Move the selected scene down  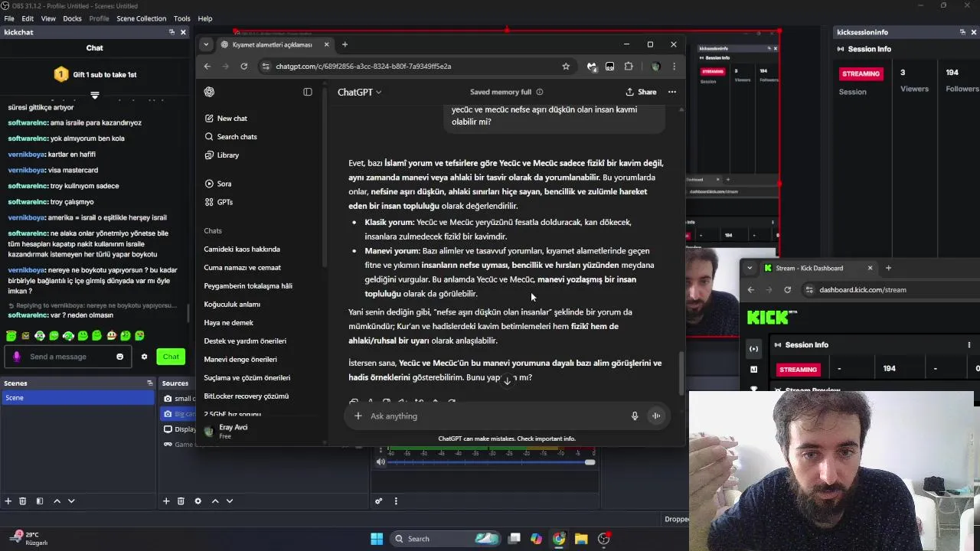coord(71,501)
